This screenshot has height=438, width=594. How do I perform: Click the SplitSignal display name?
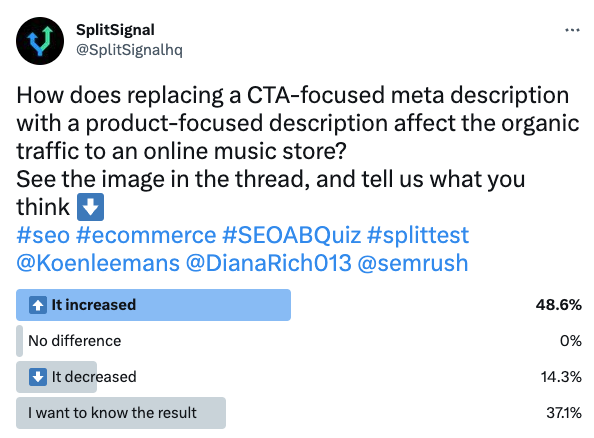(x=115, y=30)
